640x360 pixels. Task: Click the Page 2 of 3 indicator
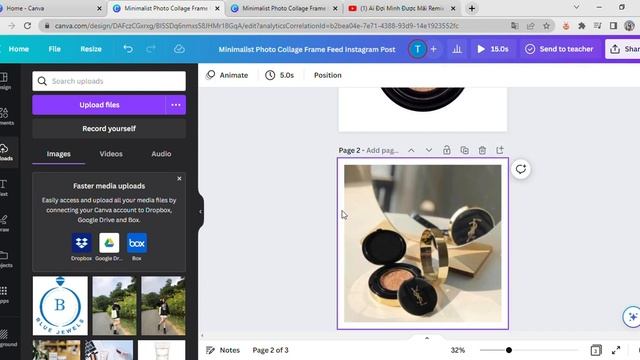(x=270, y=350)
